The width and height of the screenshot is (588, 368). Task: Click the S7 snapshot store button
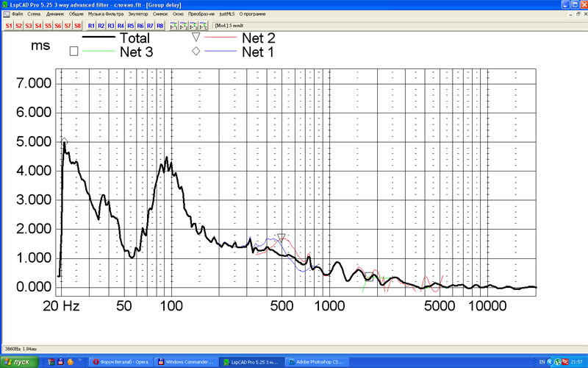pyautogui.click(x=68, y=26)
